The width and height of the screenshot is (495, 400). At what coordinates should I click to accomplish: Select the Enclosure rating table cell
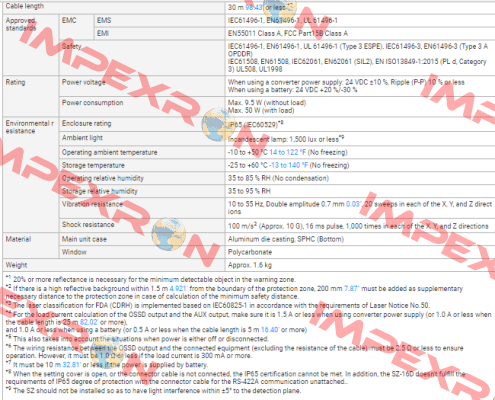point(142,124)
